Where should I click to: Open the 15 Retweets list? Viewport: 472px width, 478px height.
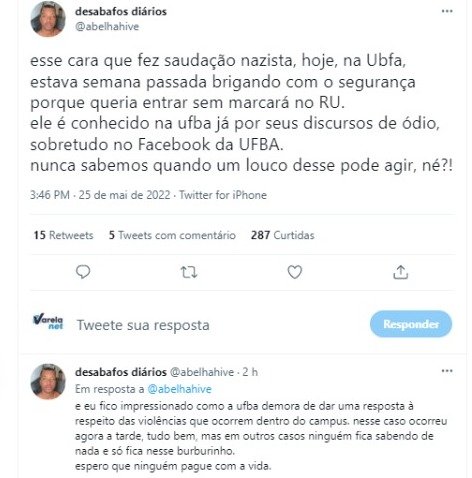pos(63,235)
